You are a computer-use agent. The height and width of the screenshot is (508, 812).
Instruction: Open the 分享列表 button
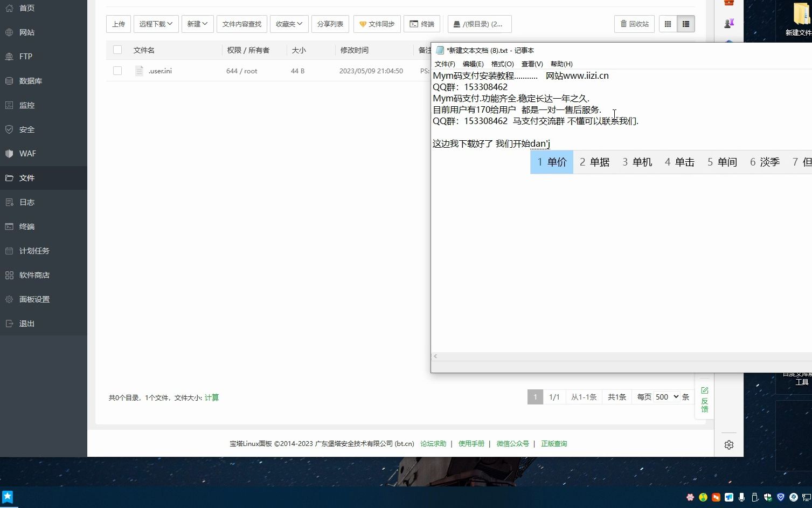pos(330,24)
